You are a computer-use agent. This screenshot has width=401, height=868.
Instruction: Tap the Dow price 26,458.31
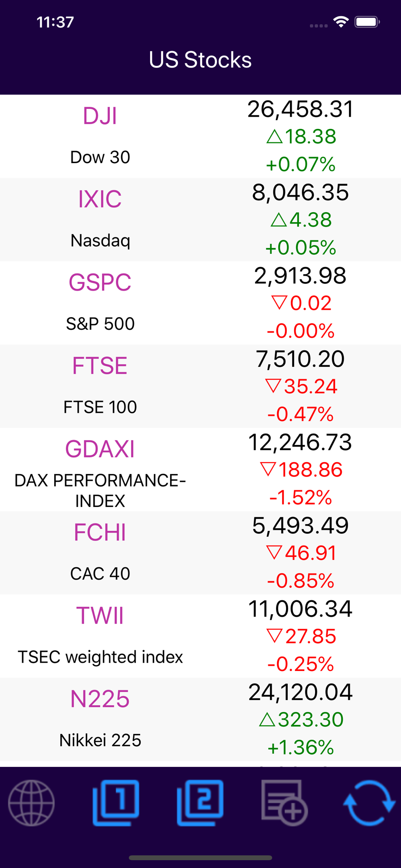tap(300, 109)
